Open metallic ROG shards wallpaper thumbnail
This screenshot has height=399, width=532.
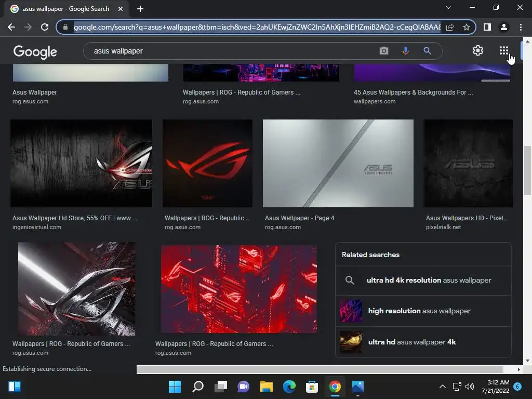(x=77, y=289)
